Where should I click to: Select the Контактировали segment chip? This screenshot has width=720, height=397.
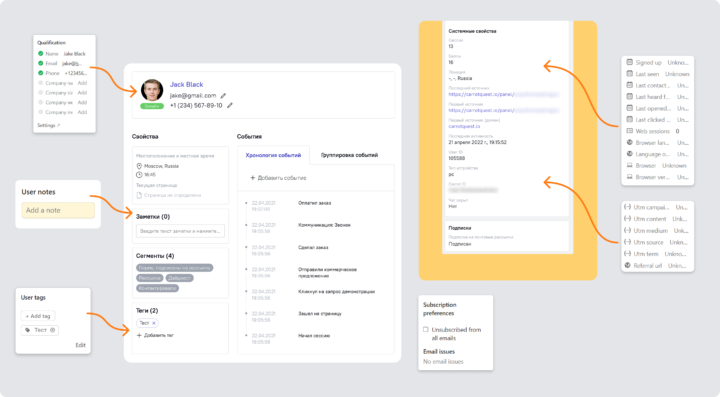[158, 288]
